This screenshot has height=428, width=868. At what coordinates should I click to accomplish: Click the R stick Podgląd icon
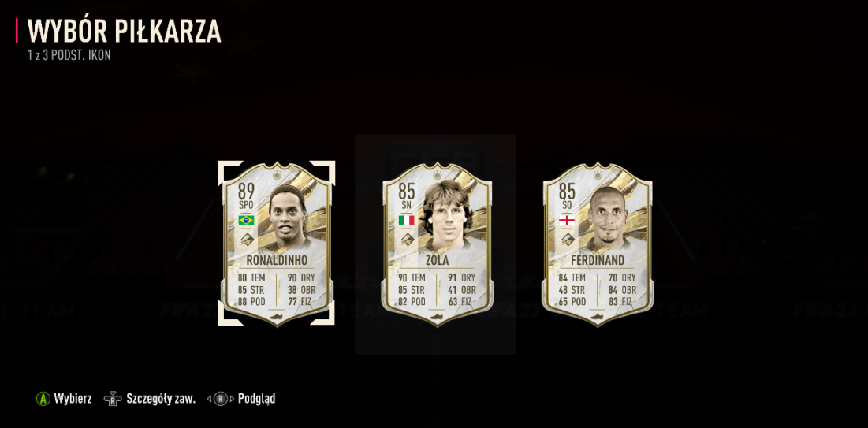[x=220, y=399]
